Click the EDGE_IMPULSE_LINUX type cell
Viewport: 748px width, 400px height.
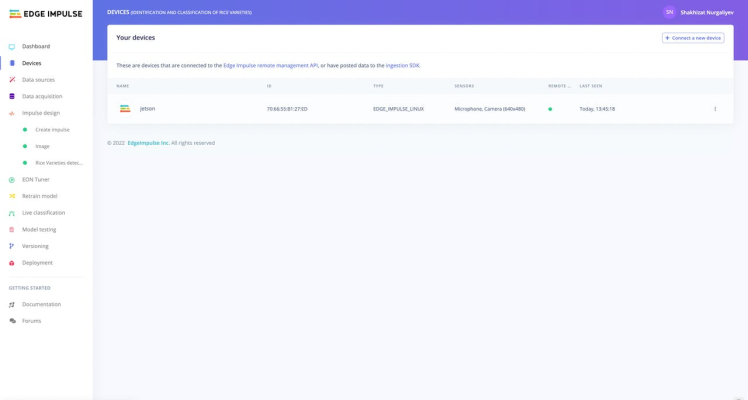click(398, 109)
